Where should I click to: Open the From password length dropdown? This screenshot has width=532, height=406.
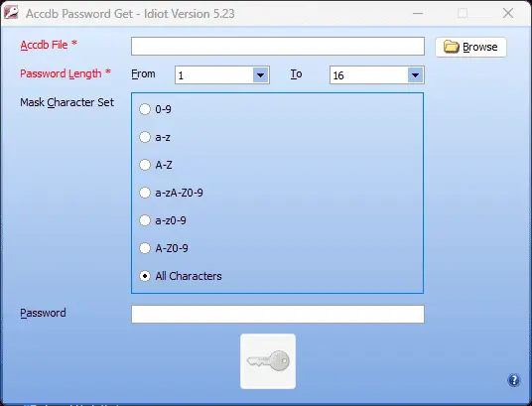[x=261, y=75]
